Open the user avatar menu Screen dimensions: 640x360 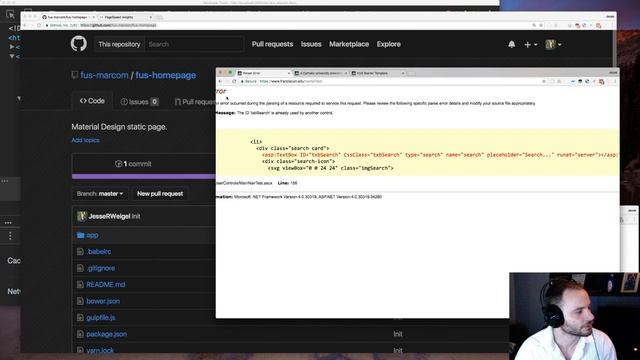pos(553,44)
